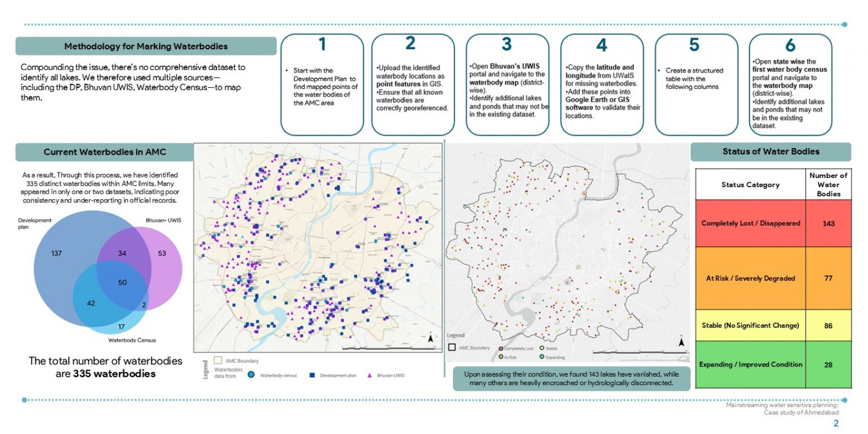Click the 'total number of waterbodies are 335' text
The height and width of the screenshot is (434, 868).
click(x=105, y=367)
